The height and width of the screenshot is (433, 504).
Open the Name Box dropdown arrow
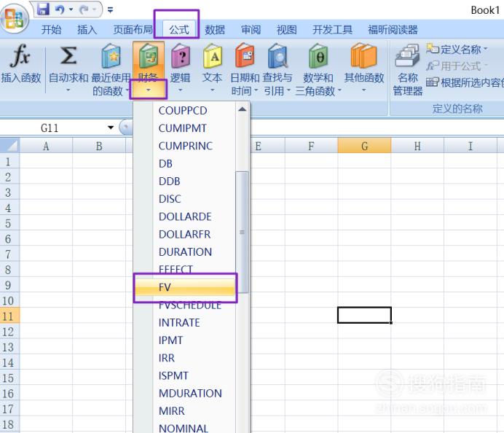111,128
